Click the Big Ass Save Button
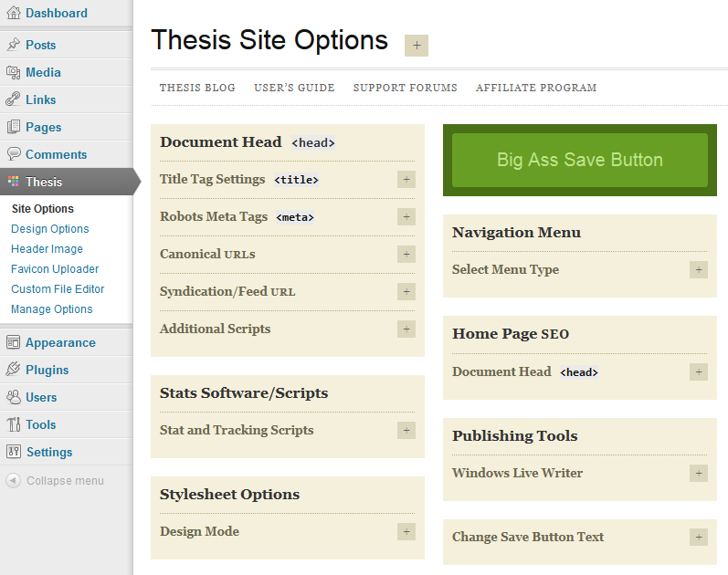 pyautogui.click(x=580, y=160)
